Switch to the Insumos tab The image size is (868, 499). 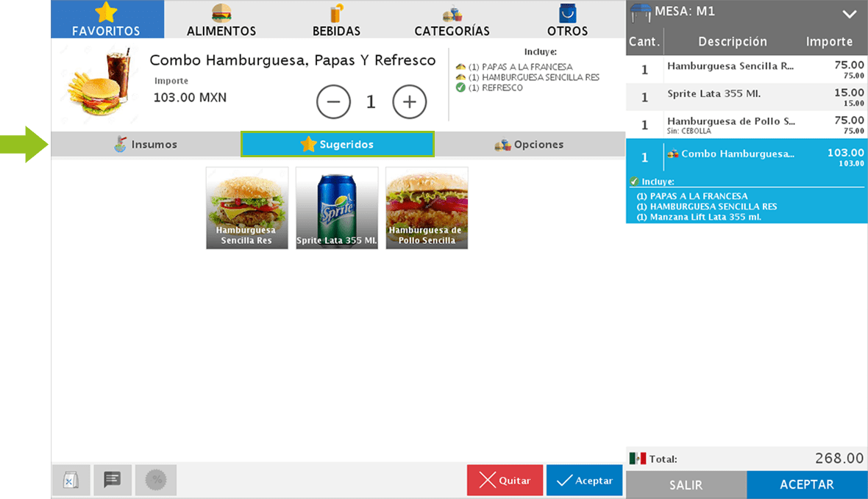pos(146,145)
